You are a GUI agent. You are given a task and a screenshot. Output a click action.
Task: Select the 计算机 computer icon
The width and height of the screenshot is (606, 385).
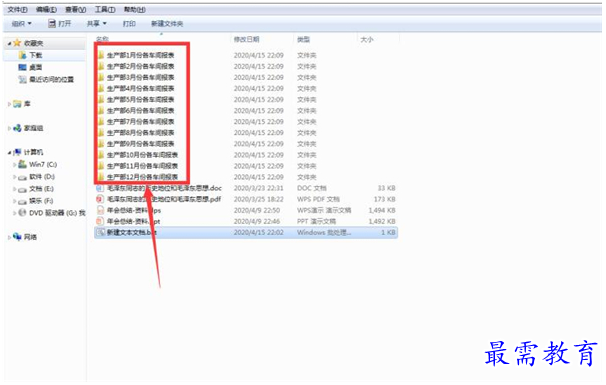[x=17, y=152]
